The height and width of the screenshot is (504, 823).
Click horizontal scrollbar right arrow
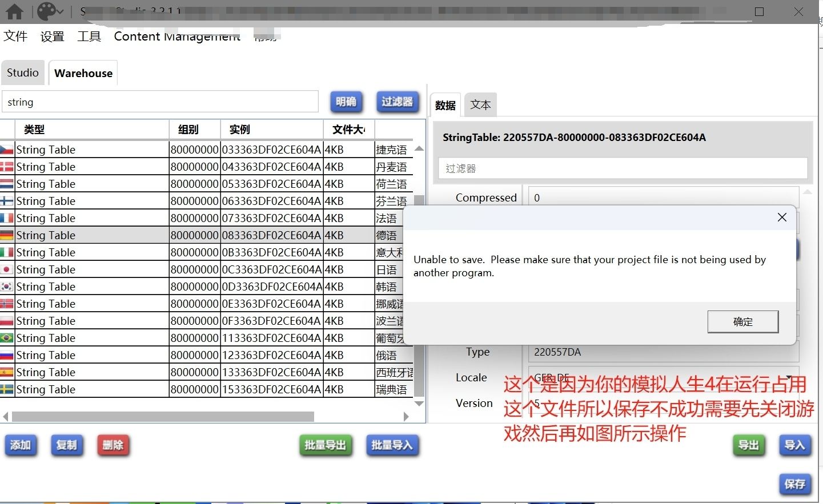click(x=406, y=417)
